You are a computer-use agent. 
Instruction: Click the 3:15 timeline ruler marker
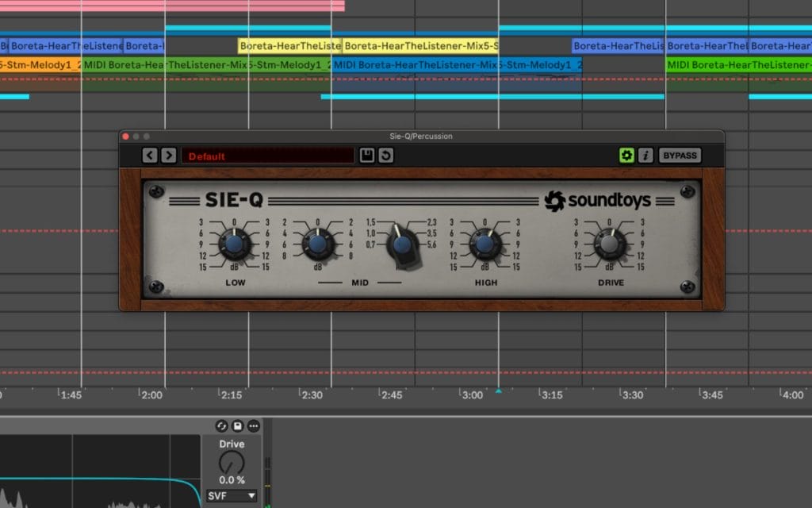point(551,394)
